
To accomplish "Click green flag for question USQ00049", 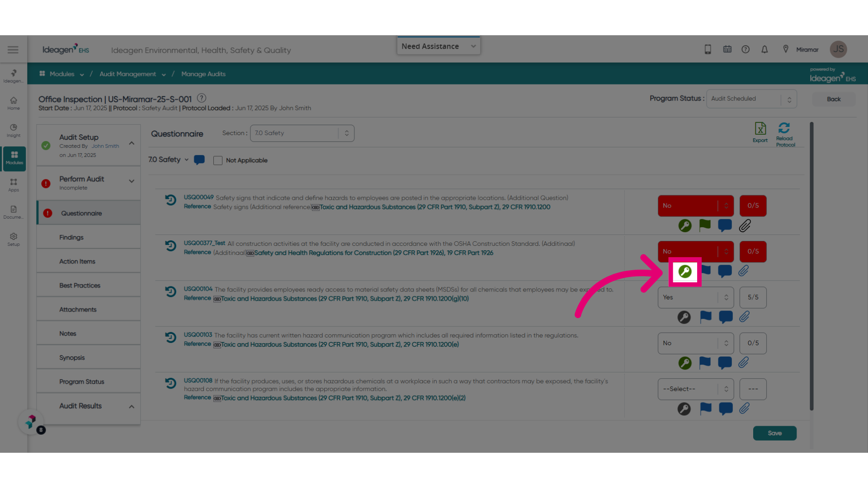I will click(x=705, y=225).
